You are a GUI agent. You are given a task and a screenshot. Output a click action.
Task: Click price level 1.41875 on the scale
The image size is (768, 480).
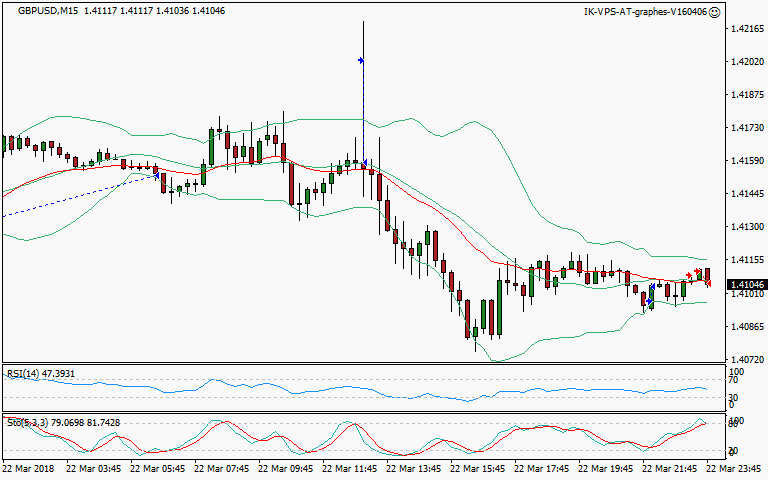coord(747,95)
